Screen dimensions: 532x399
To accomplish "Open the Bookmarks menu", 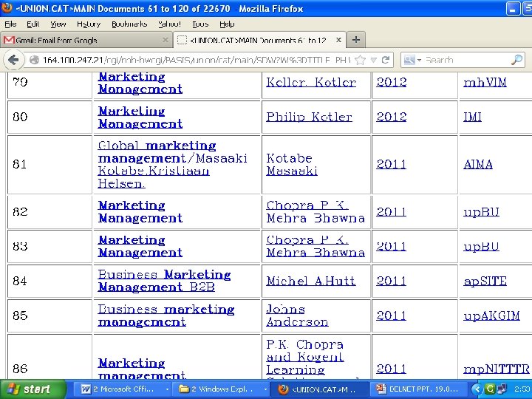I will (129, 24).
